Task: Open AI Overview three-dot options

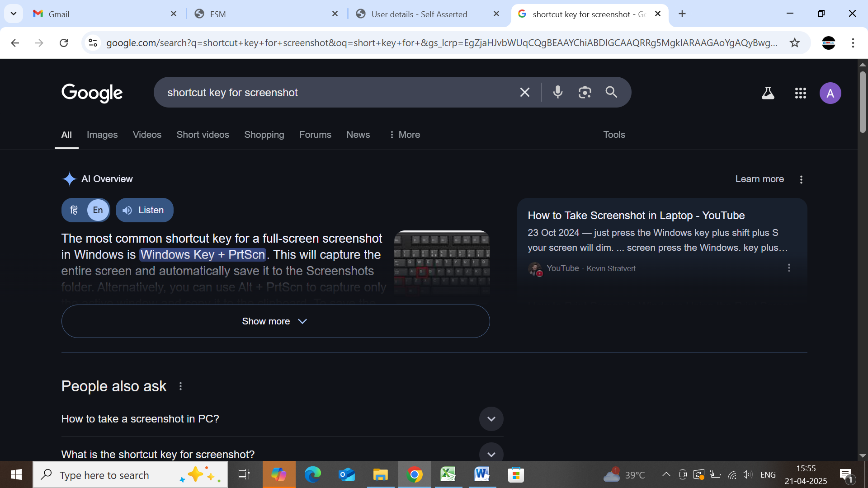Action: 801,179
